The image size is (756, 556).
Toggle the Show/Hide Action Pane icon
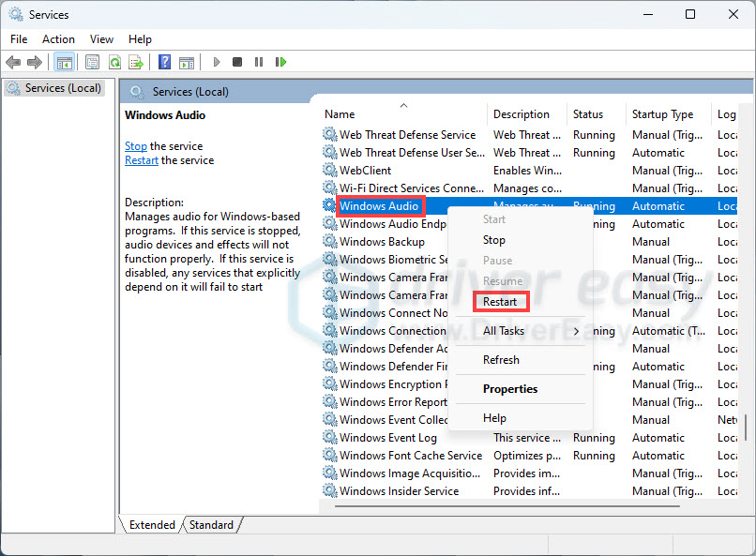pyautogui.click(x=187, y=62)
